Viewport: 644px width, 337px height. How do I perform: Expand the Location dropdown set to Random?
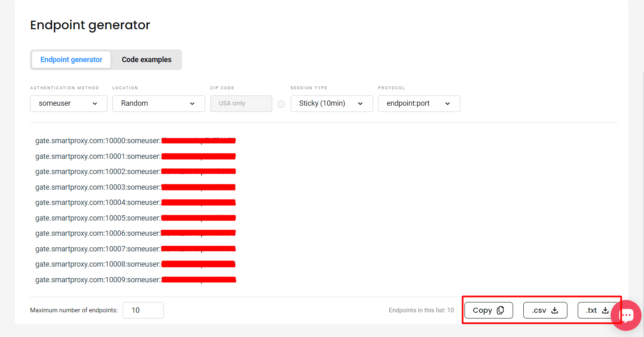pos(159,104)
